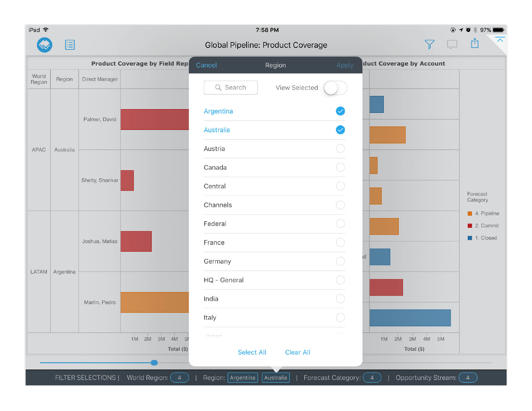
Task: Open the comment bubble icon
Action: pyautogui.click(x=452, y=44)
